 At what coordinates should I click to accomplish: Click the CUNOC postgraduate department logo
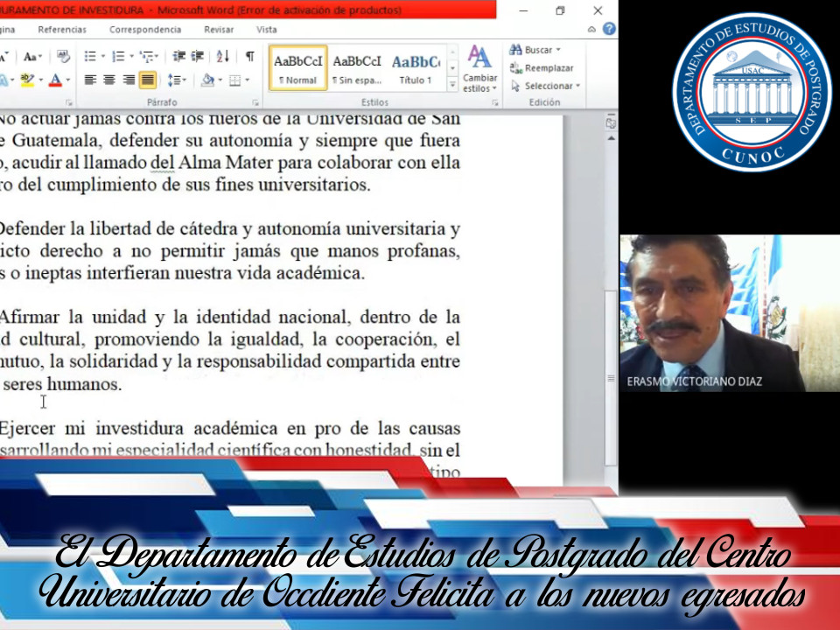(x=751, y=91)
